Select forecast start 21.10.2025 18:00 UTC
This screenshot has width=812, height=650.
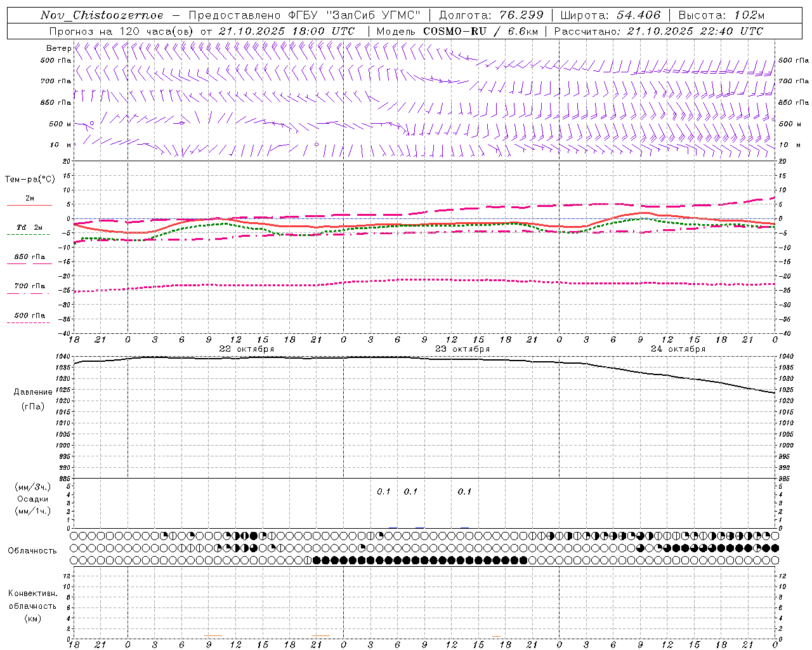287,31
